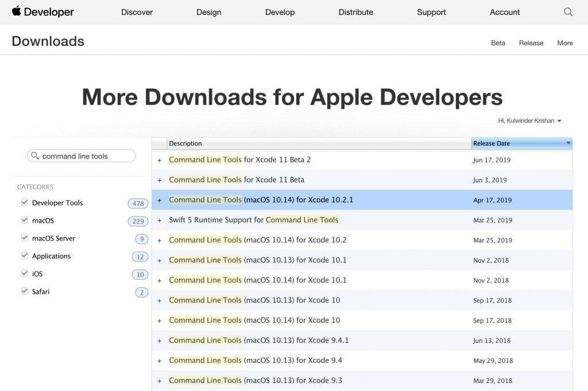This screenshot has height=391, width=588.
Task: Uncheck the macOS Server category
Action: (x=25, y=238)
